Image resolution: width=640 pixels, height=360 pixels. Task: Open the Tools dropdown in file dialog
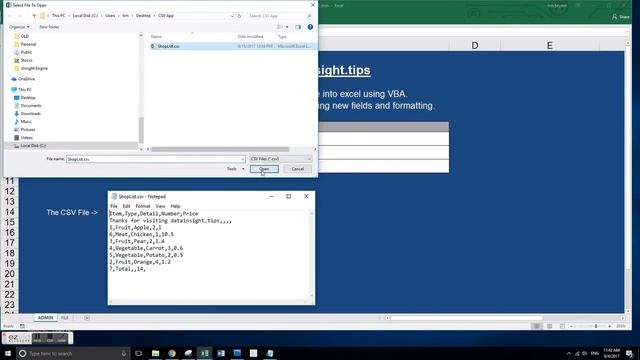pyautogui.click(x=236, y=169)
